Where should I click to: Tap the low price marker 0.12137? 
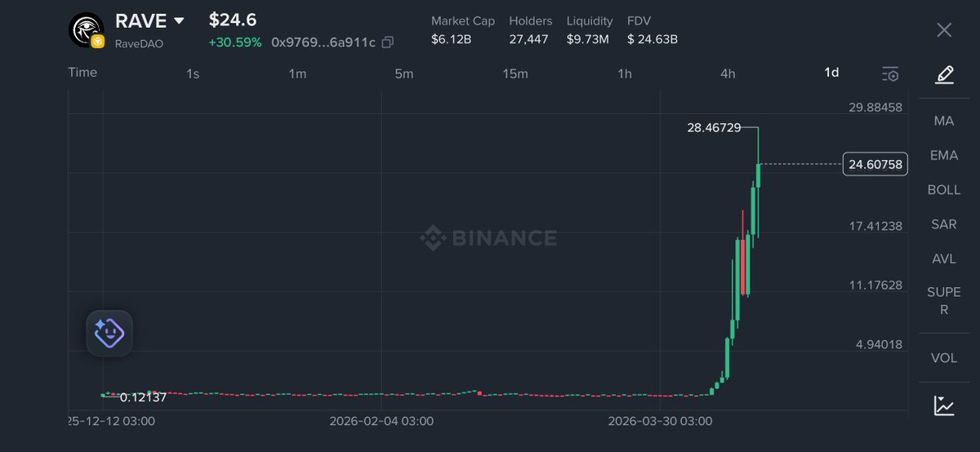point(143,397)
